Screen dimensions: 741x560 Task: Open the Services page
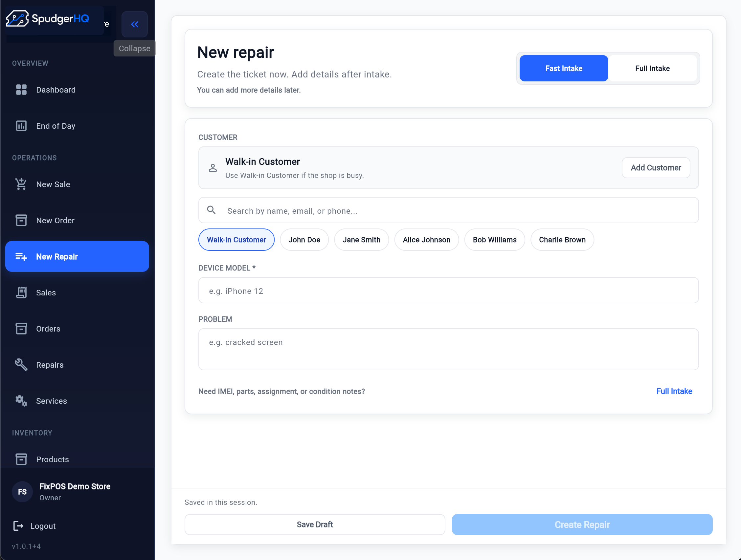pos(77,401)
